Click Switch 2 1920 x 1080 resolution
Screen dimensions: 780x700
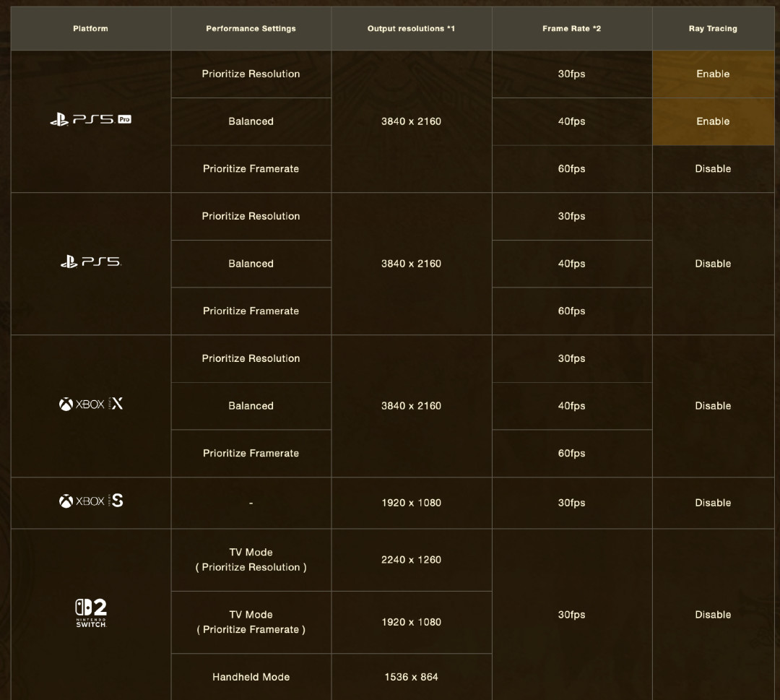click(412, 622)
